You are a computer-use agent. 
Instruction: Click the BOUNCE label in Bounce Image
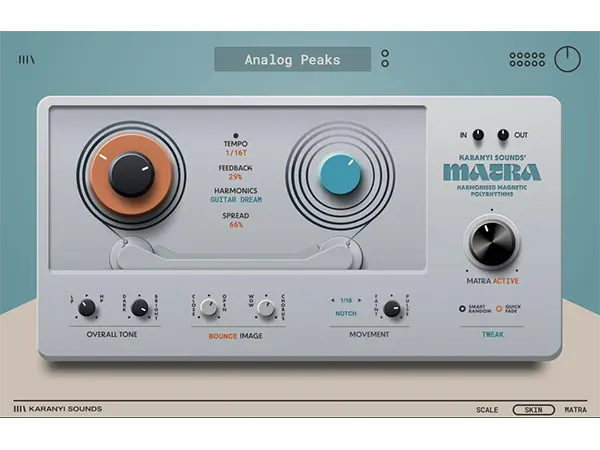tap(223, 336)
